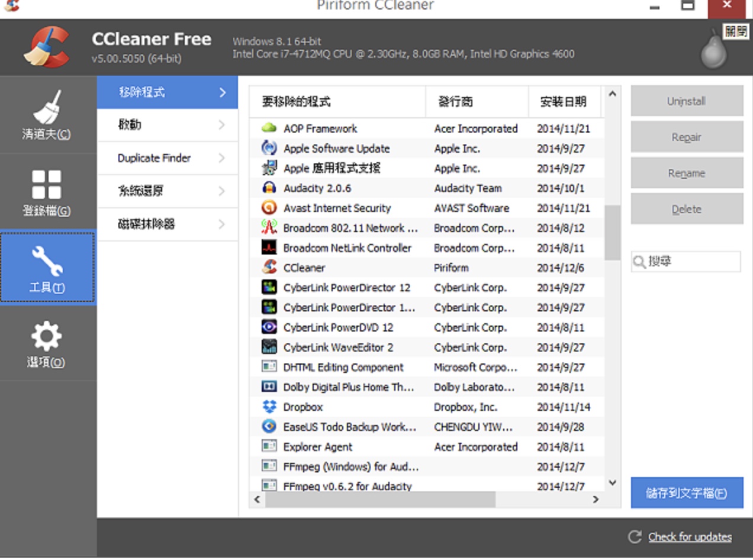Switch to Duplicate Finder tab

pyautogui.click(x=168, y=158)
